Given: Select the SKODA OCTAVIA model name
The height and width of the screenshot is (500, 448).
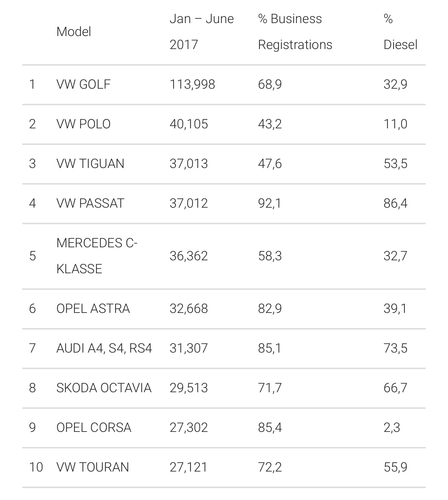Looking at the screenshot, I should [104, 388].
